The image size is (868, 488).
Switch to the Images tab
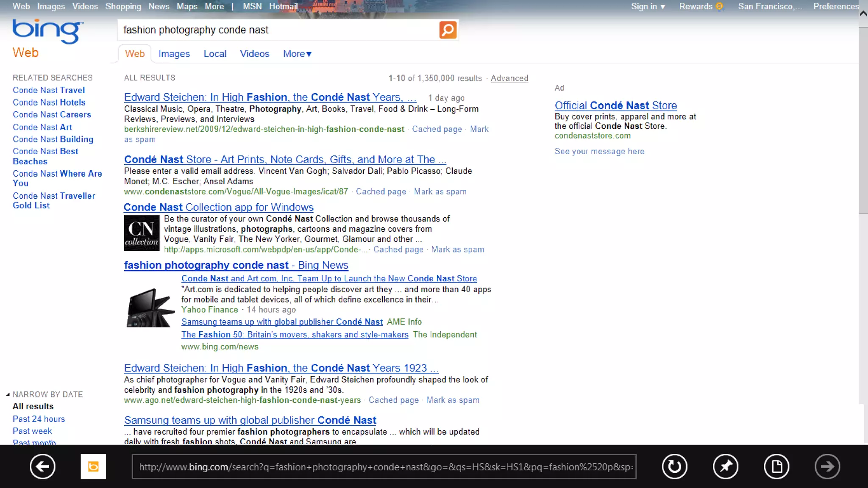174,54
